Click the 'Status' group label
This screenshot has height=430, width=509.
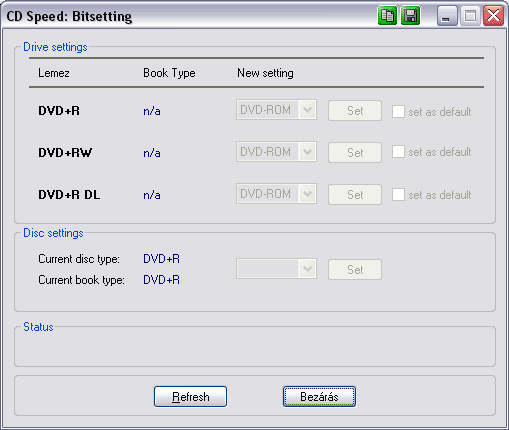(x=38, y=327)
